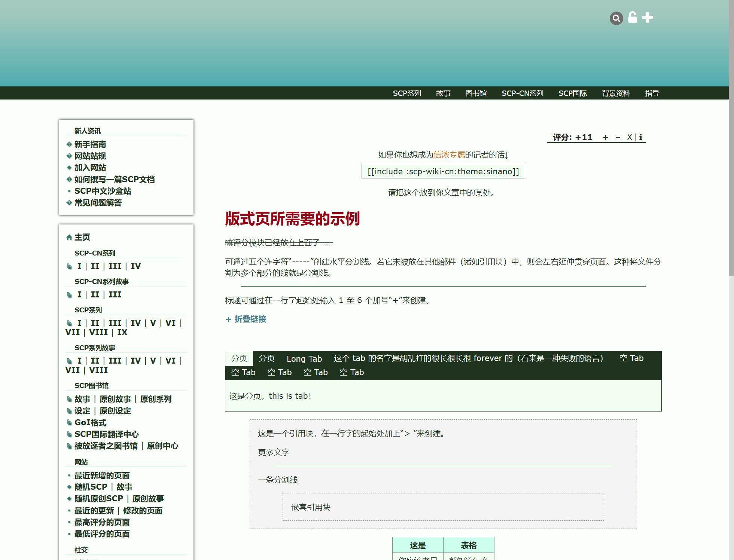Image resolution: width=734 pixels, height=560 pixels.
Task: Open 最近新增的页面 sidebar link
Action: [102, 475]
